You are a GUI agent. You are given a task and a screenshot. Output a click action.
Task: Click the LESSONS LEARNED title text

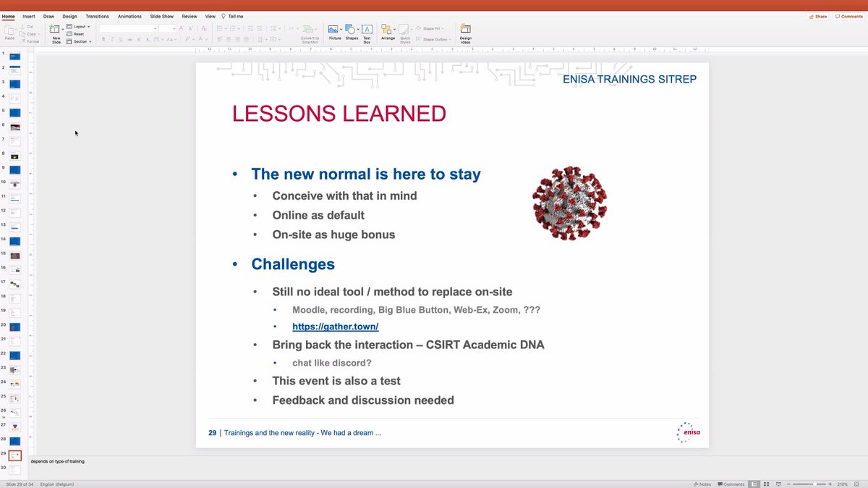click(339, 114)
